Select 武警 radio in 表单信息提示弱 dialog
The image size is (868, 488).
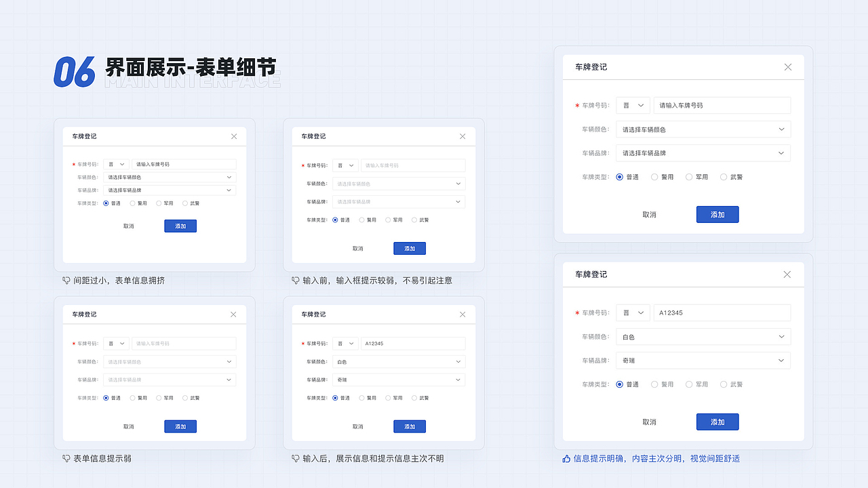(x=184, y=398)
